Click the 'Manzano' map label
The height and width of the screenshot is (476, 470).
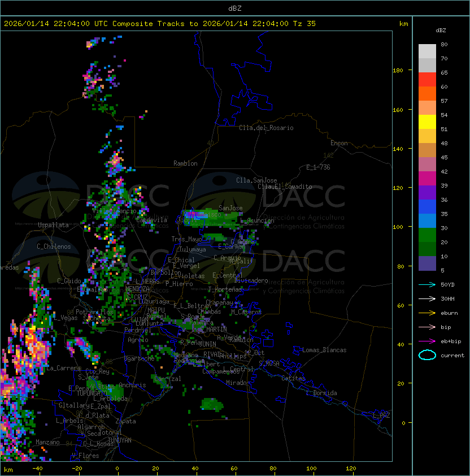pos(47,442)
